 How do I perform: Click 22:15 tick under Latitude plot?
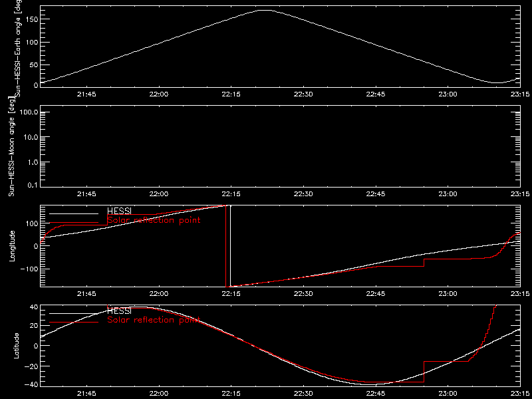click(231, 394)
